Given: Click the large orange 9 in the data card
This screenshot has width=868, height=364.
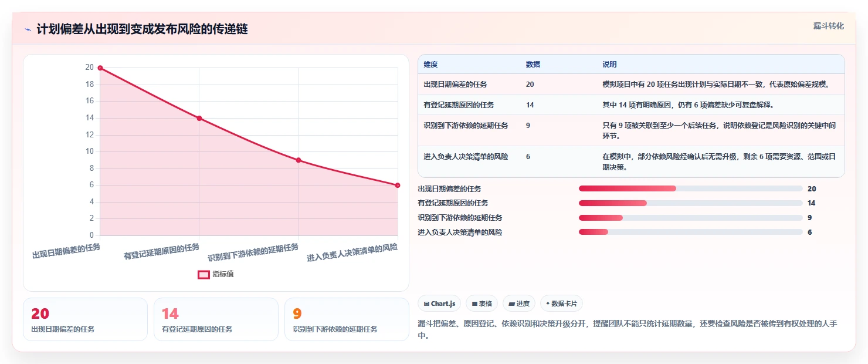Looking at the screenshot, I should click(297, 314).
